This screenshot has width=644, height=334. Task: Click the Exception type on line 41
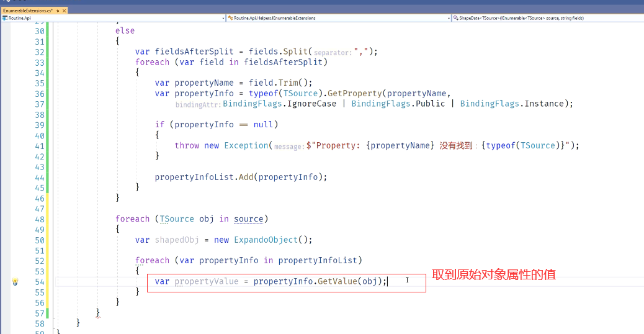click(246, 145)
